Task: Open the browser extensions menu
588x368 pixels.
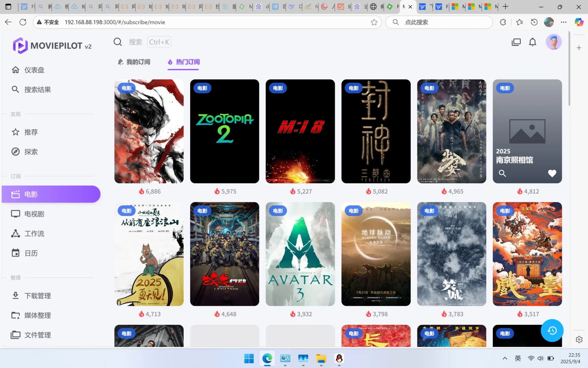Action: pyautogui.click(x=503, y=22)
